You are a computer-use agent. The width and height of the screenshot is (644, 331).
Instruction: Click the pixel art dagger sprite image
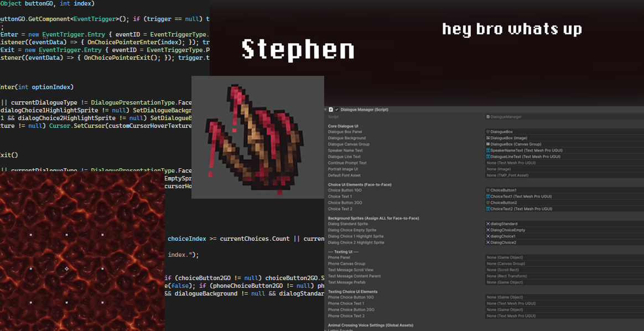pos(258,137)
